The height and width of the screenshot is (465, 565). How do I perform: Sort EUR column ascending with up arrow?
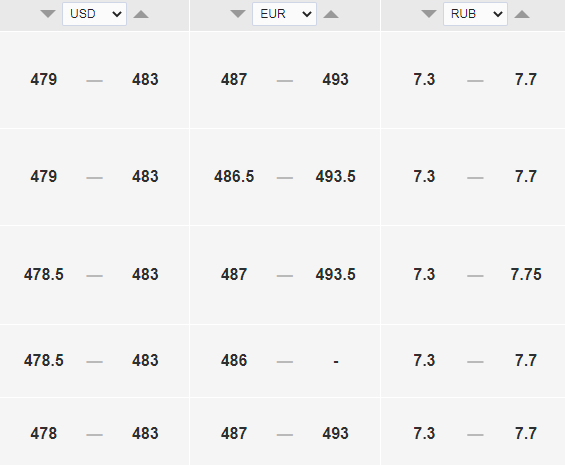pyautogui.click(x=331, y=14)
